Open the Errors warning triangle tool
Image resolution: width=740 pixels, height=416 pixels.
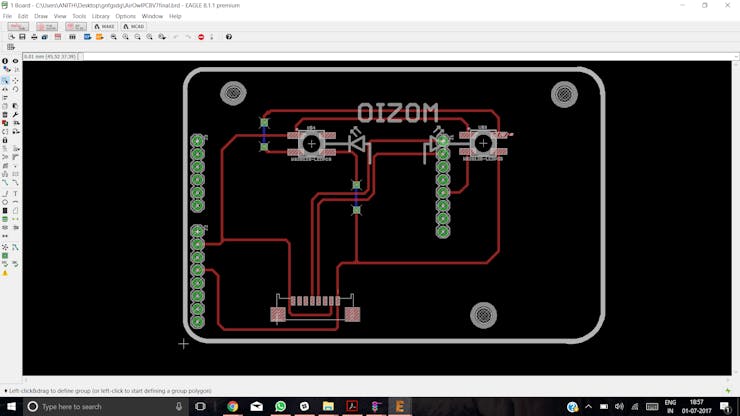(5, 273)
